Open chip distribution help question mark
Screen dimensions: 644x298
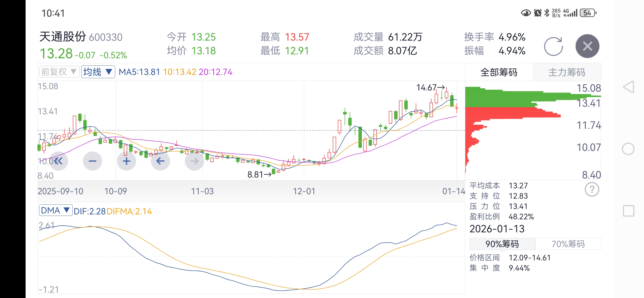(592, 190)
